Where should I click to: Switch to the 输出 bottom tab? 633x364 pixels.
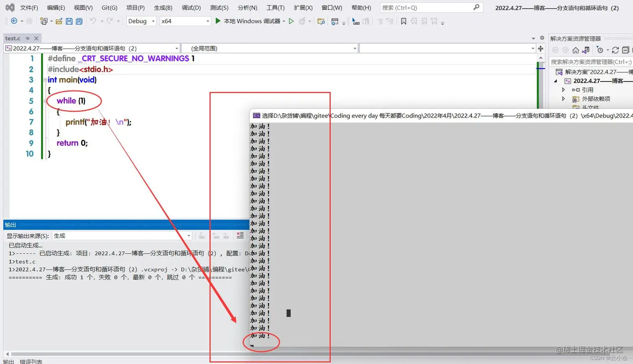(x=8, y=361)
